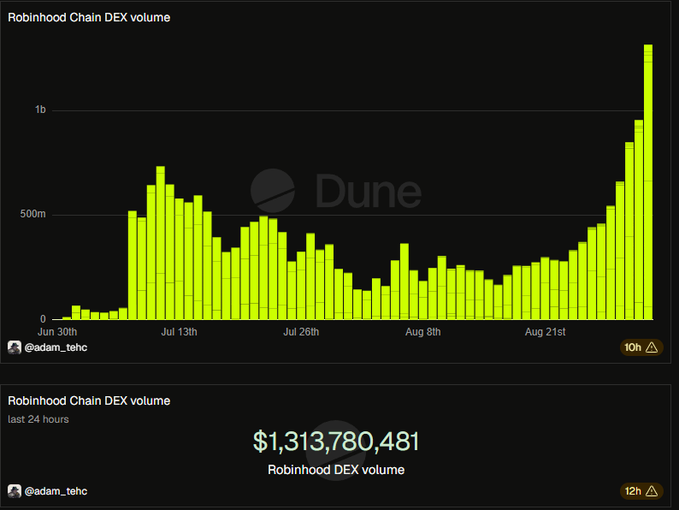Open @adam_tehc avatar under the bar chart
The image size is (679, 510).
[x=14, y=347]
